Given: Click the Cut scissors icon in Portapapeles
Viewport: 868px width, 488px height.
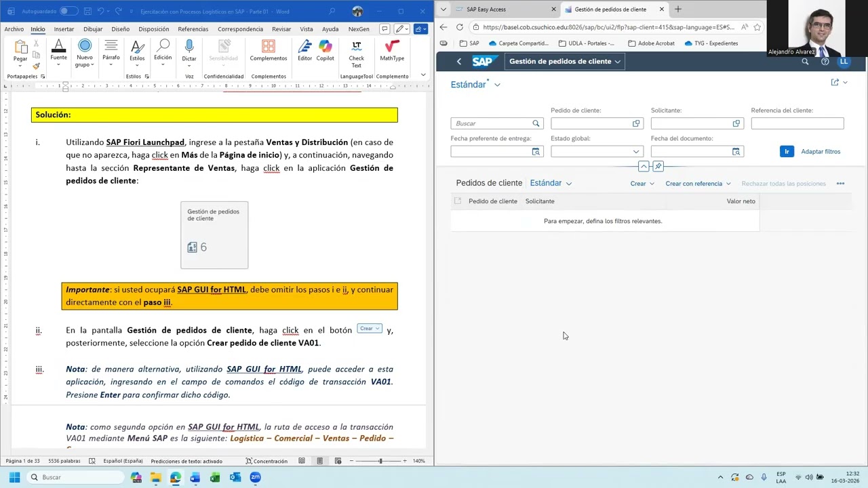Looking at the screenshot, I should click(x=36, y=45).
